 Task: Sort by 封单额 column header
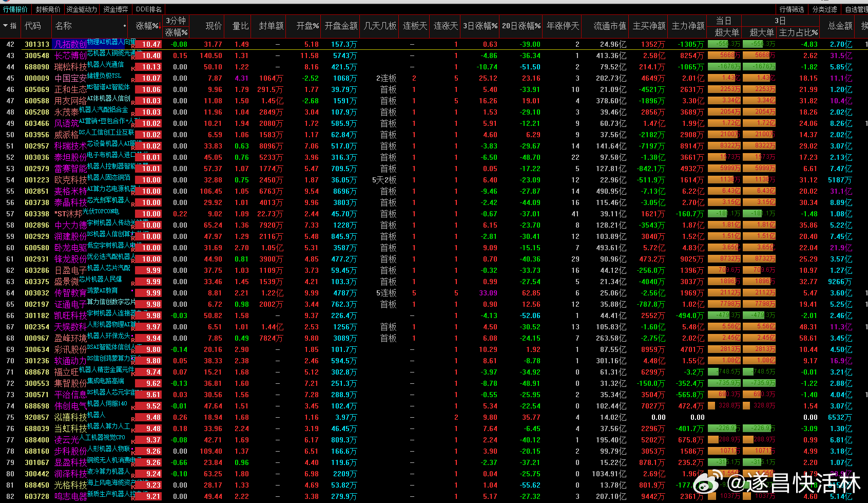coord(271,26)
